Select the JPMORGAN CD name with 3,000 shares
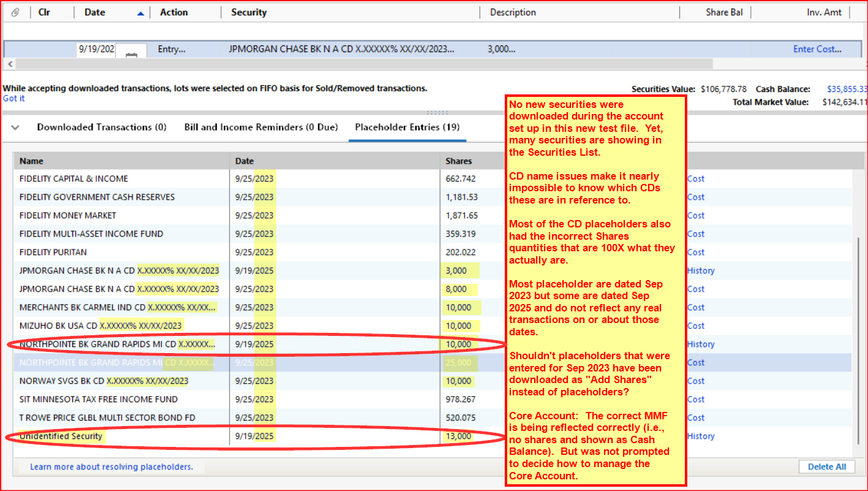This screenshot has height=491, width=868. [119, 271]
